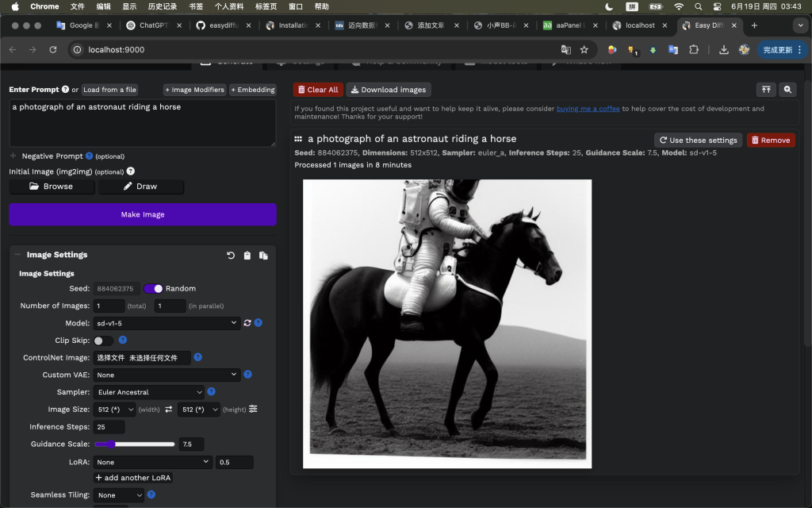Click the green arrow extension icon
812x508 pixels.
point(653,50)
